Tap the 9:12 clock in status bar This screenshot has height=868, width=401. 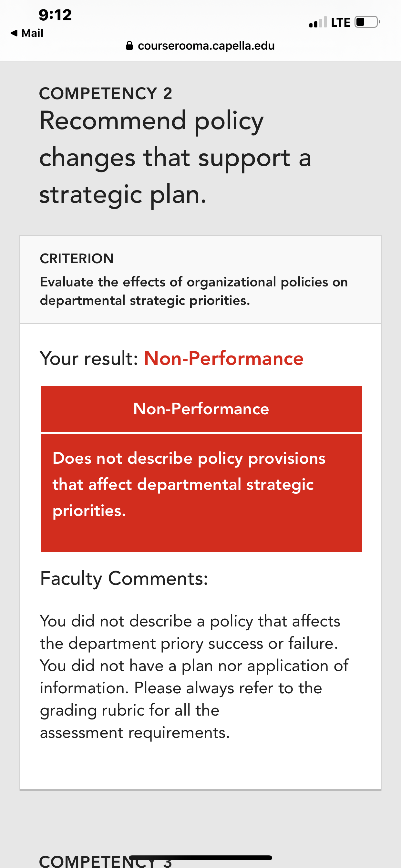click(x=55, y=15)
